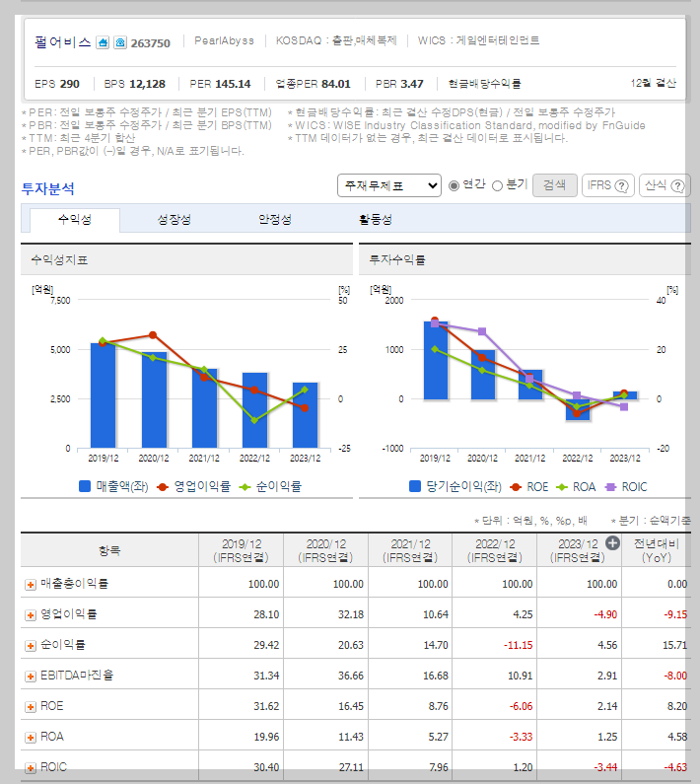The height and width of the screenshot is (784, 700).
Task: Expand the 매출총이익률 row
Action: tap(31, 584)
